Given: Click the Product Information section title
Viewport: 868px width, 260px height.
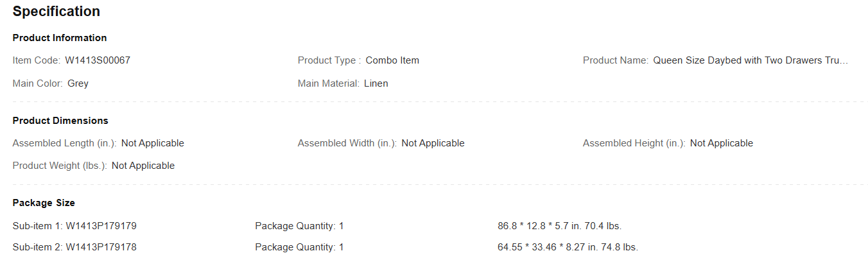Looking at the screenshot, I should pyautogui.click(x=60, y=38).
